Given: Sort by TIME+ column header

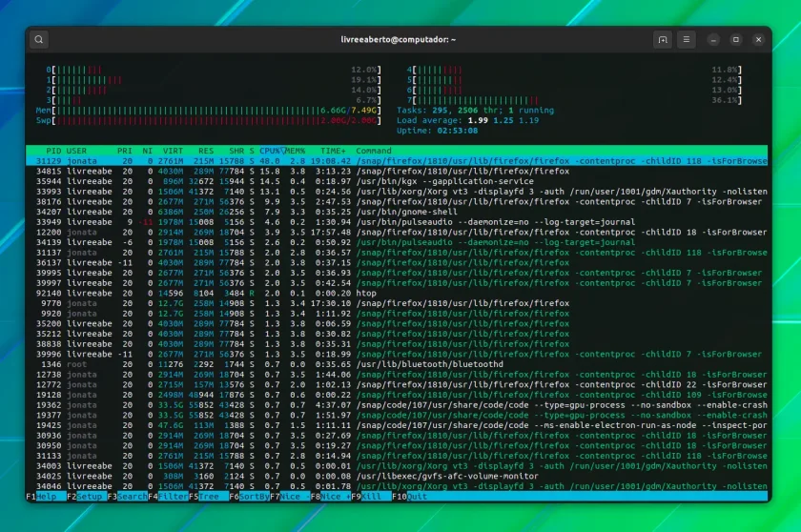Looking at the screenshot, I should [333, 151].
